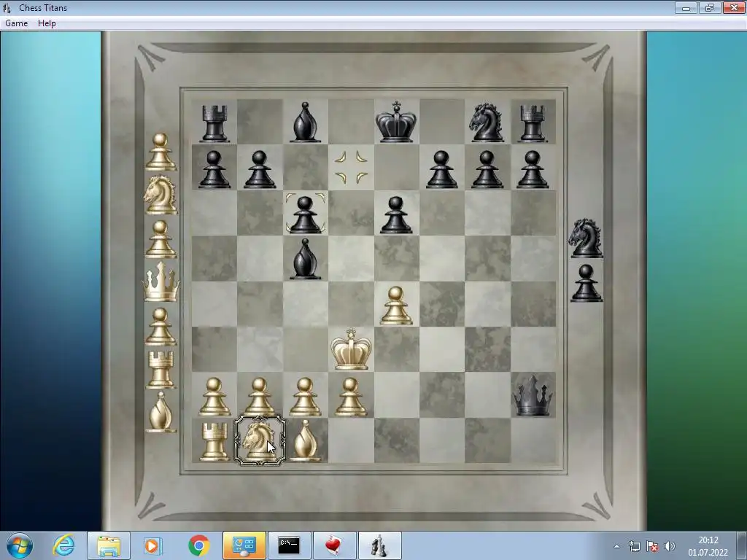This screenshot has height=560, width=747.
Task: Launch Internet Explorer from the taskbar
Action: [64, 545]
